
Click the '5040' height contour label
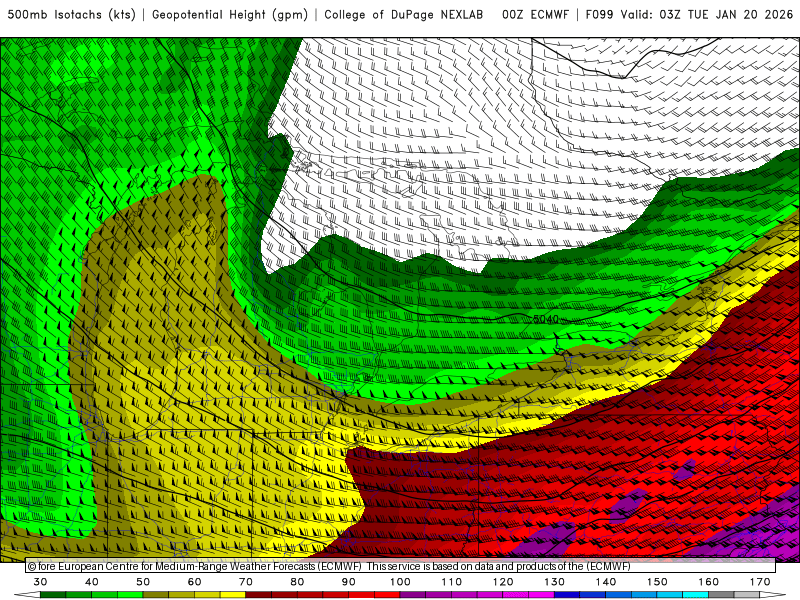coord(546,319)
